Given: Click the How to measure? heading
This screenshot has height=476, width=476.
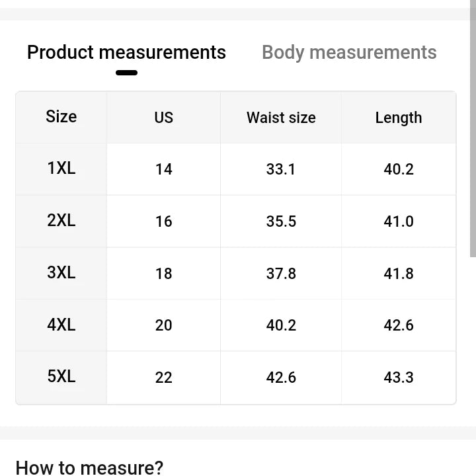Looking at the screenshot, I should 89,467.
